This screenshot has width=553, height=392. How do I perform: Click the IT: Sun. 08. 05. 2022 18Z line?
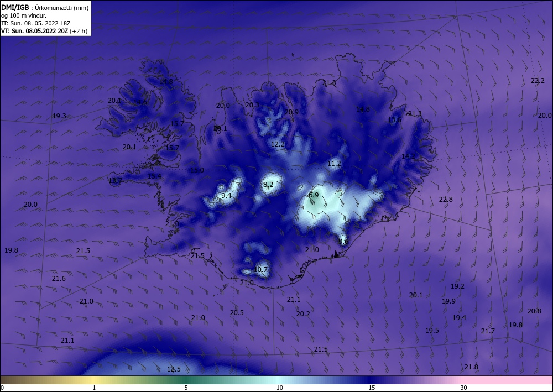tap(35, 23)
